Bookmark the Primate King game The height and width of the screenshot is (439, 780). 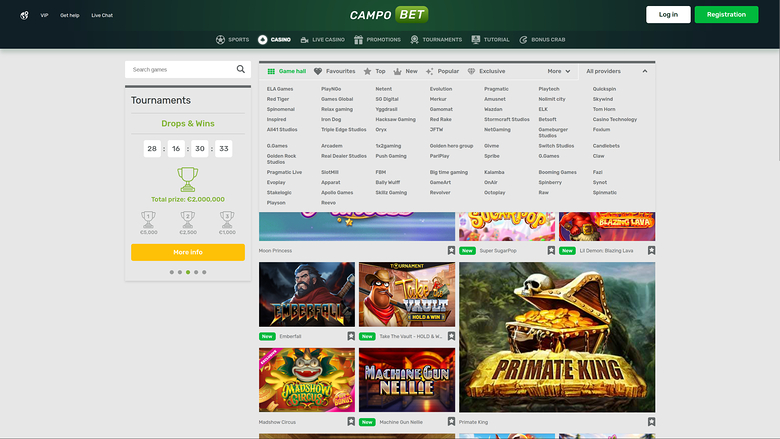tap(651, 422)
